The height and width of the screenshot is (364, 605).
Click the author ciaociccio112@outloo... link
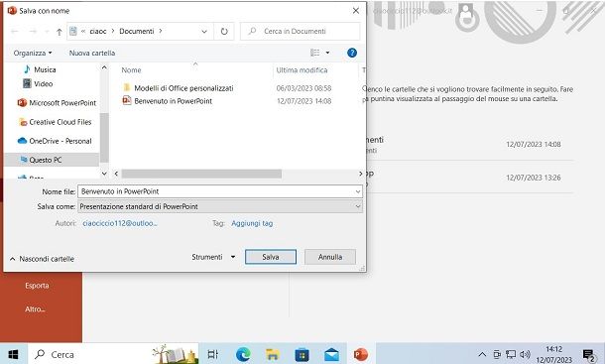[x=120, y=223]
